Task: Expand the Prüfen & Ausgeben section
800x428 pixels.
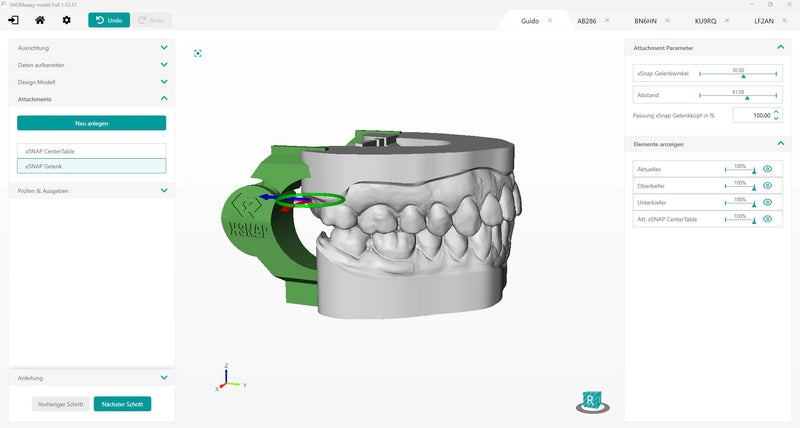Action: pyautogui.click(x=91, y=191)
